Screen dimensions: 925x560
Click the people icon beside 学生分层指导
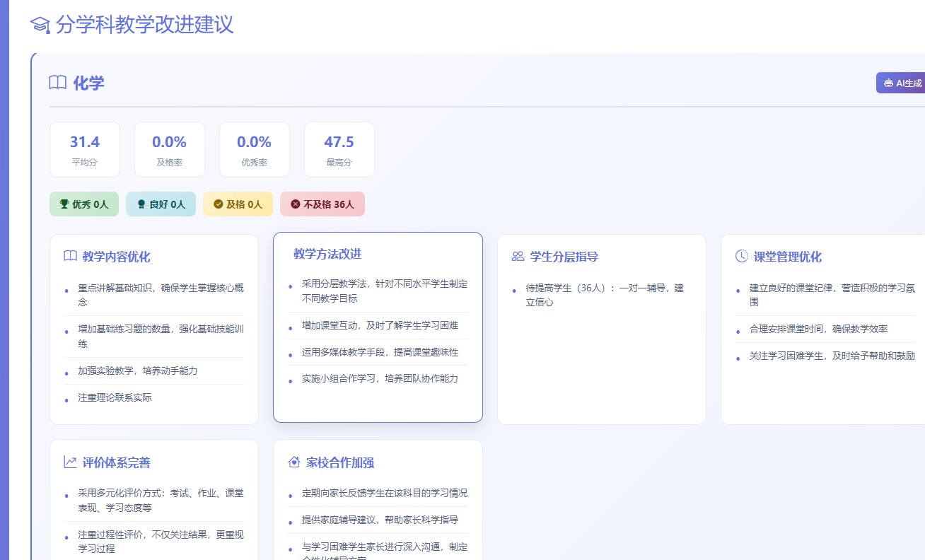point(518,256)
